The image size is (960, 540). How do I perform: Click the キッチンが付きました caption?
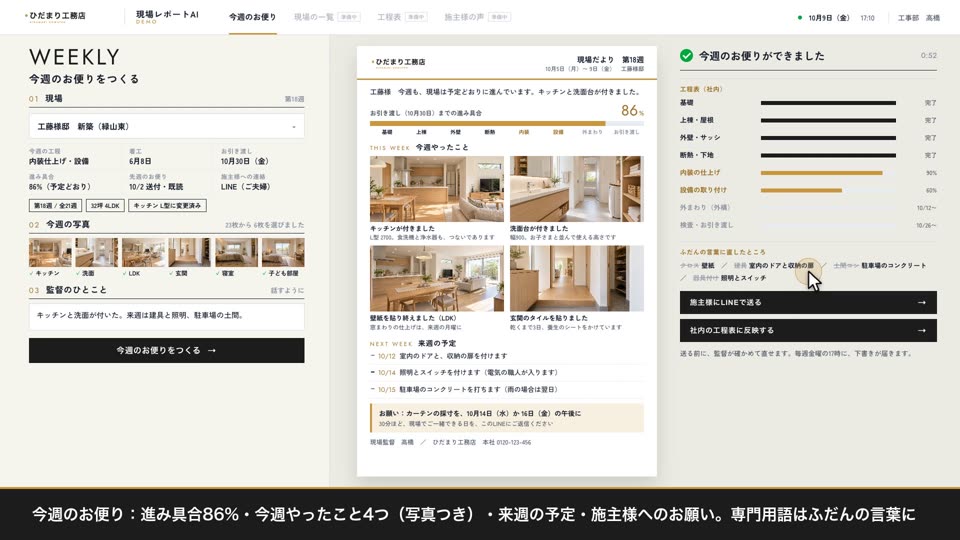[402, 228]
